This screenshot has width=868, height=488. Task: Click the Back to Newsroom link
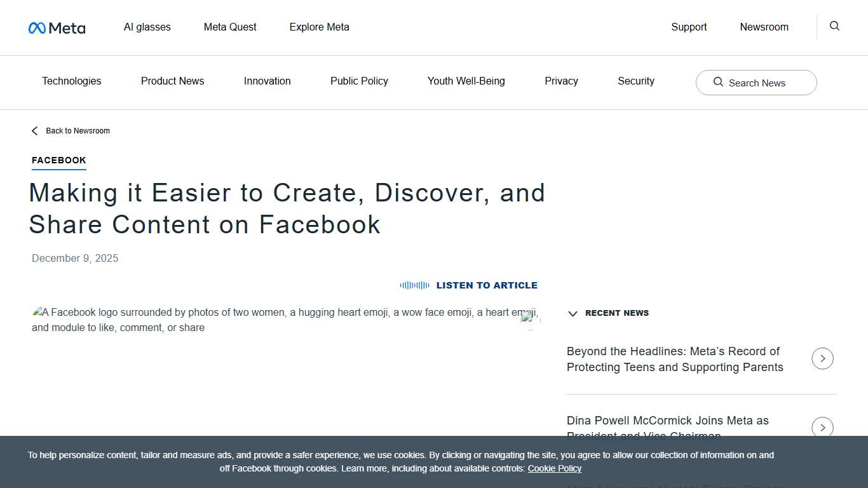point(78,130)
